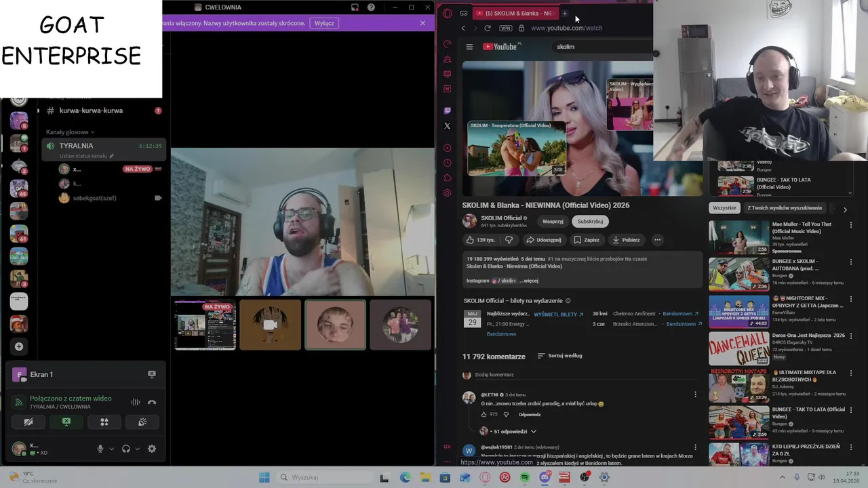Switch to the SKOLIM & Blanka browser tab

515,13
